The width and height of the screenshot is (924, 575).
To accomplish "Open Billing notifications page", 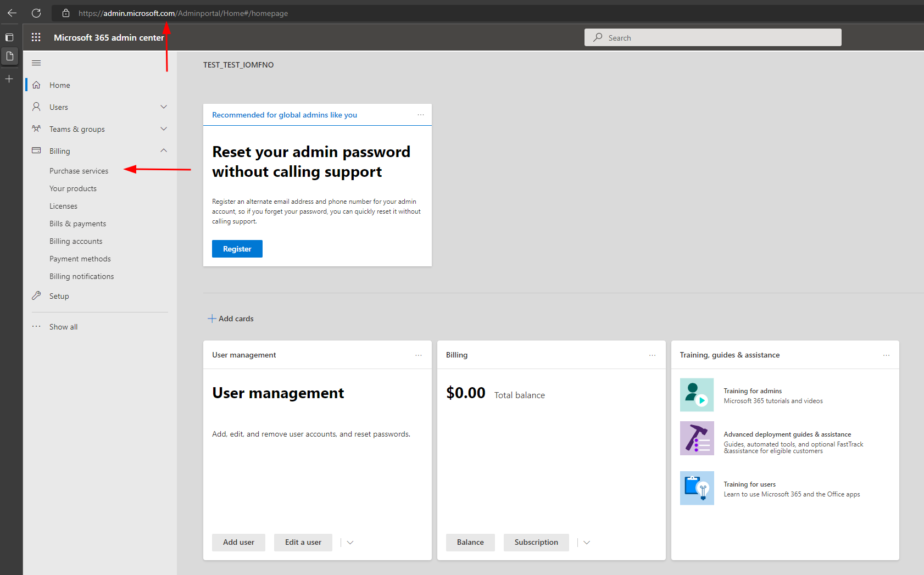I will point(82,276).
